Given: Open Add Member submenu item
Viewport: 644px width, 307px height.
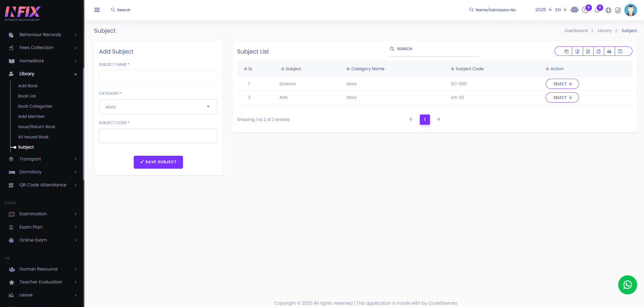Looking at the screenshot, I should click(x=32, y=117).
